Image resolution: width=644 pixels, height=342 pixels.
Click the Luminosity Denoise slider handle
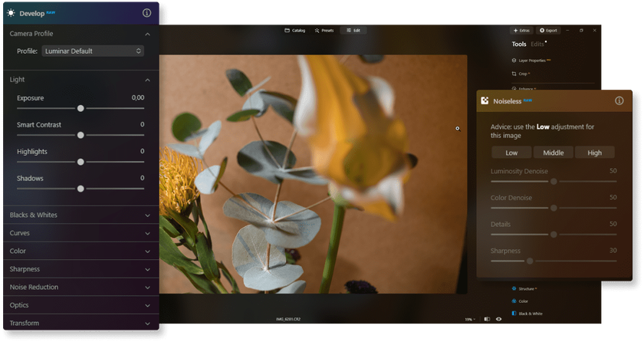click(x=554, y=181)
